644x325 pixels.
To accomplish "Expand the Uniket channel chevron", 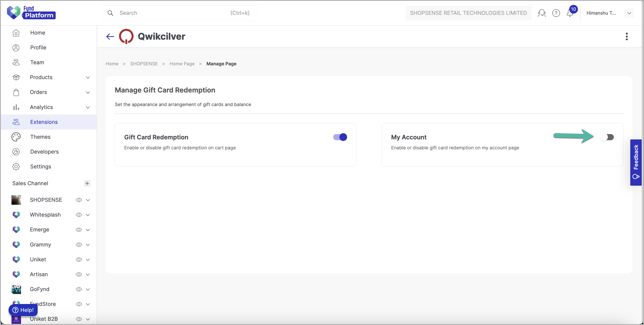I will pos(88,260).
